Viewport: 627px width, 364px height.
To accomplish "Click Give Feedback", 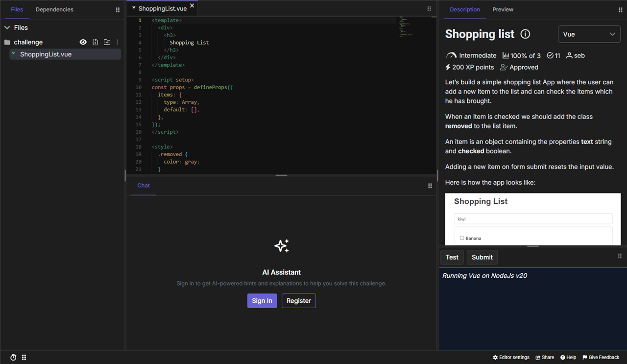I will click(601, 358).
